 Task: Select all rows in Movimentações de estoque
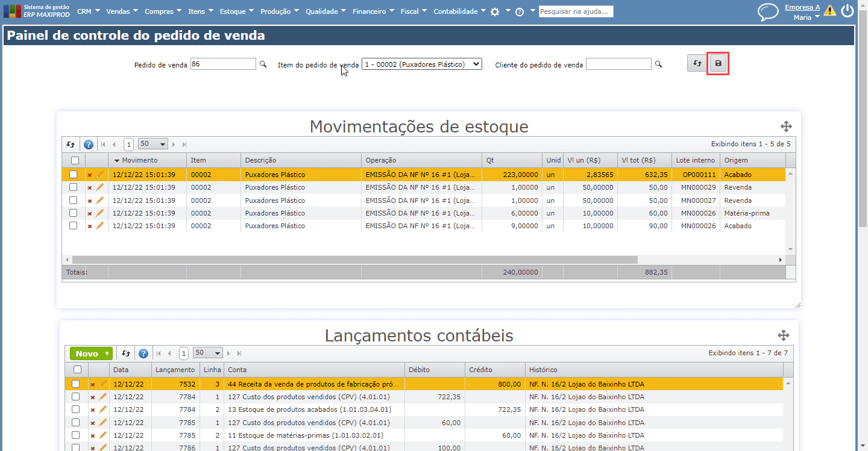click(x=74, y=160)
